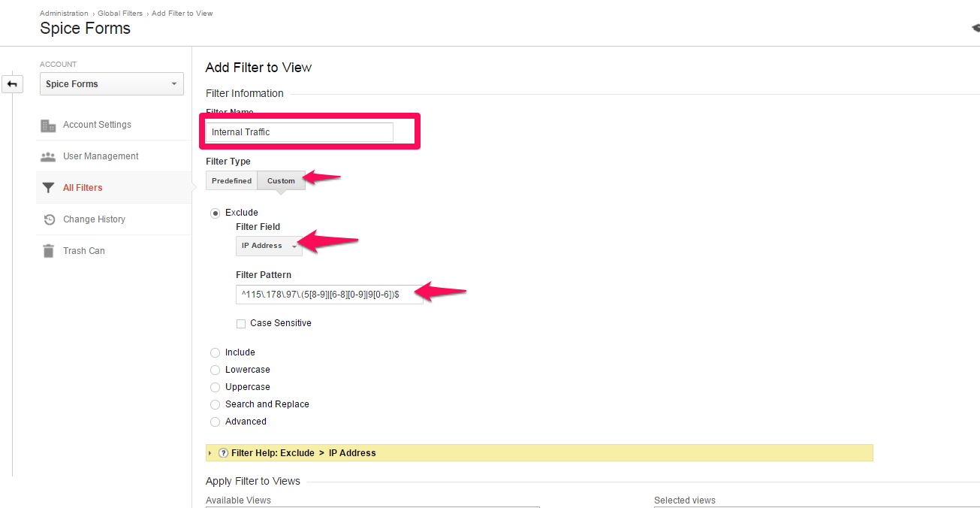Image resolution: width=980 pixels, height=508 pixels.
Task: Click the Account Settings building icon
Action: click(48, 125)
